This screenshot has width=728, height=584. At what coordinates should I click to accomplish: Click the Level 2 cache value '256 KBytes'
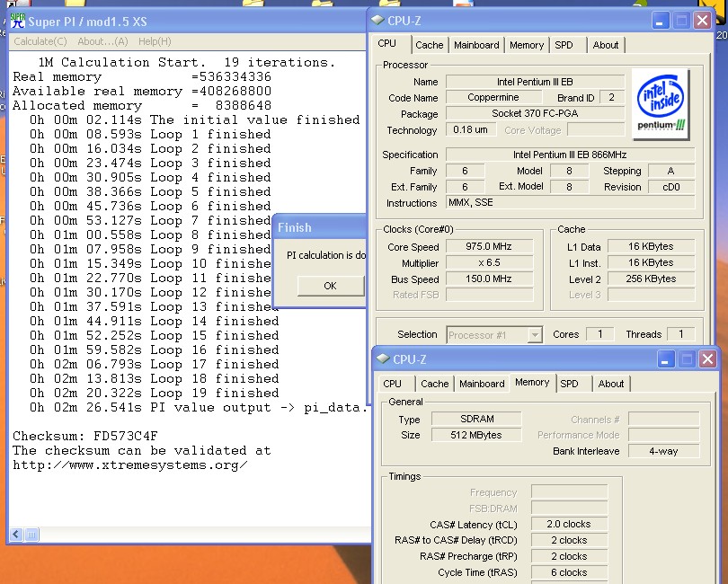pos(651,279)
